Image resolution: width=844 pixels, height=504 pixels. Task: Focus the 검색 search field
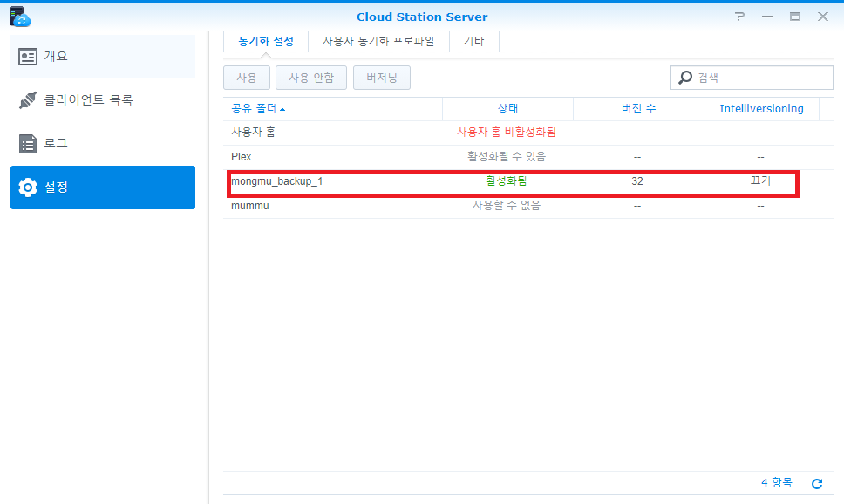click(752, 78)
